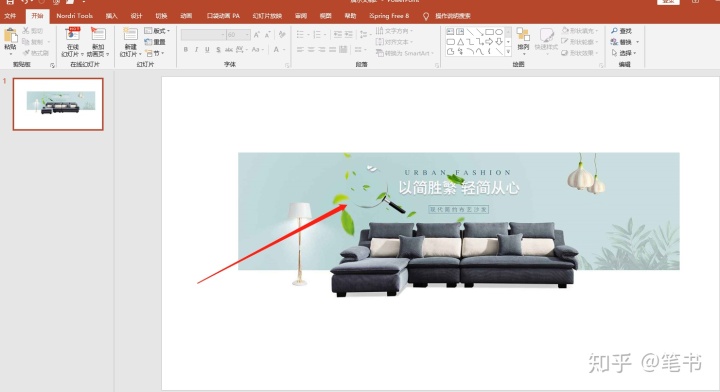Screen dimensions: 720x392
Task: Choose the block down arrow shape
Action: (499, 42)
